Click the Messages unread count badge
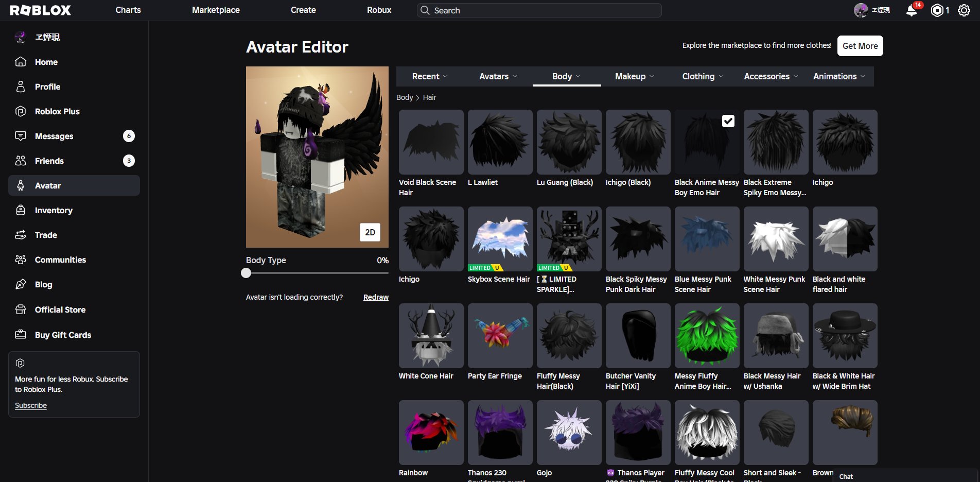Viewport: 980px width, 482px height. (x=129, y=136)
